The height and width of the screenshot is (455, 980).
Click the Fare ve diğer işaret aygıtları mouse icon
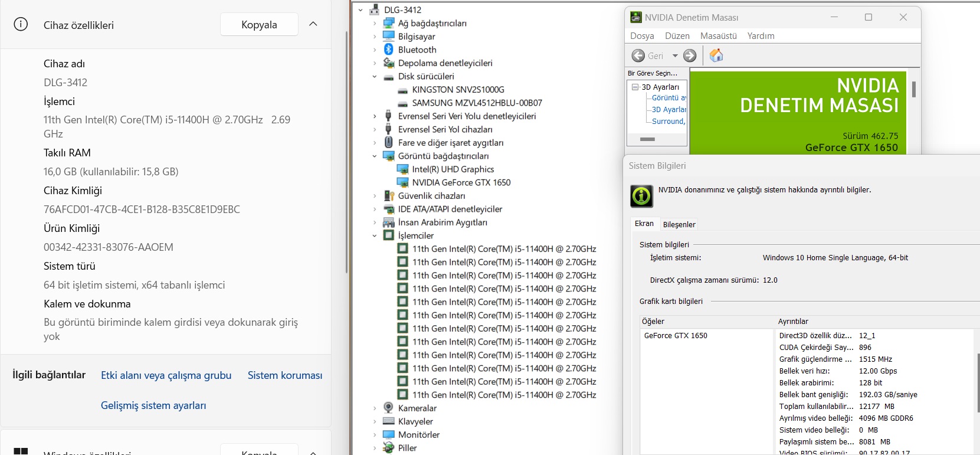click(x=389, y=142)
